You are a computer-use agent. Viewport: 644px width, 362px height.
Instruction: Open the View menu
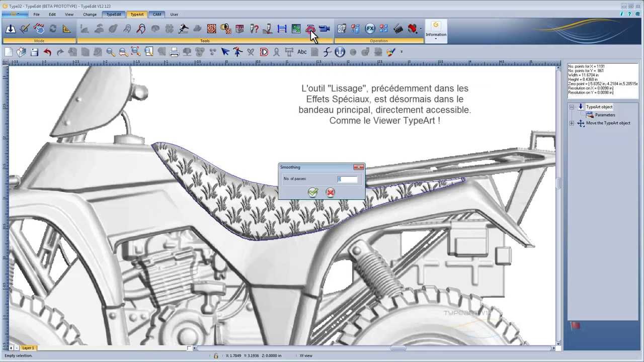[69, 15]
